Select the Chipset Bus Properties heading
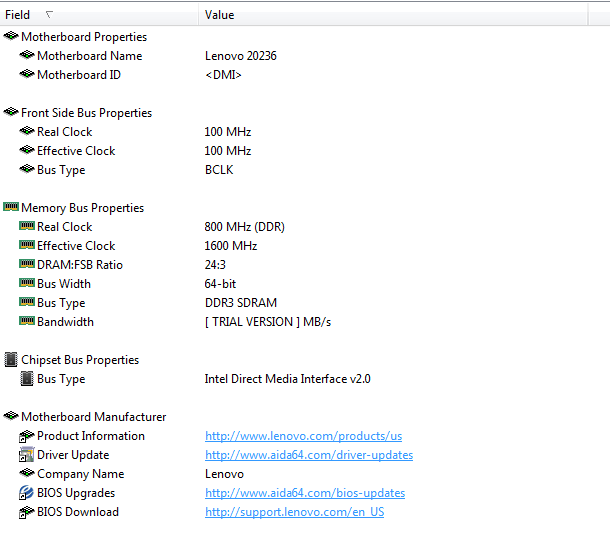The width and height of the screenshot is (610, 539). [x=80, y=360]
